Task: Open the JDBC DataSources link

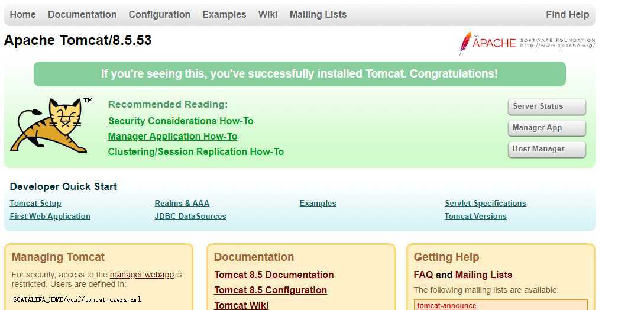Action: click(190, 217)
